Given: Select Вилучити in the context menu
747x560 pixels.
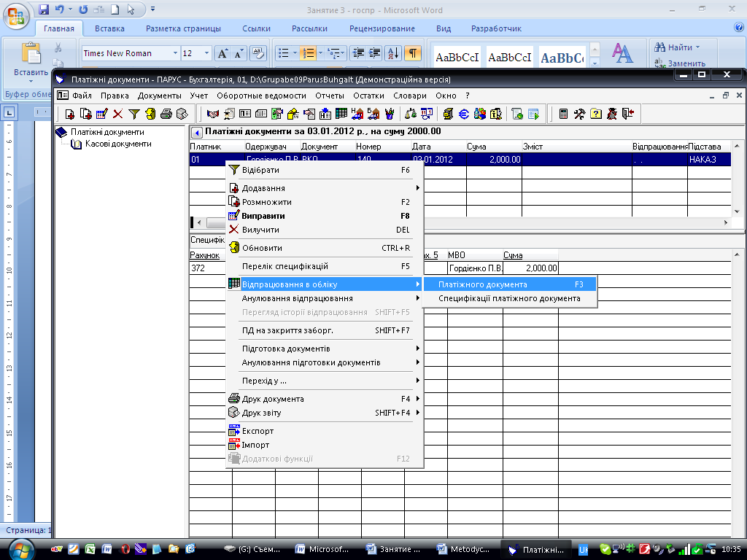Looking at the screenshot, I should [324, 230].
